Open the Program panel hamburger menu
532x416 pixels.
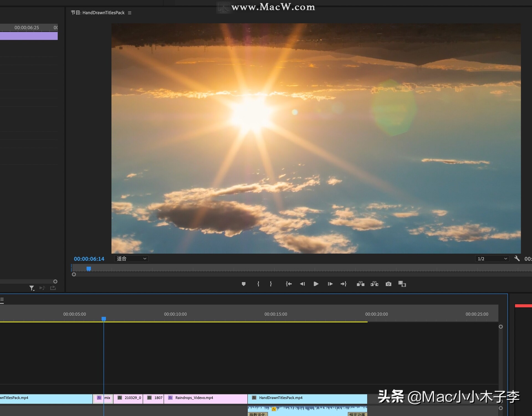tap(129, 13)
